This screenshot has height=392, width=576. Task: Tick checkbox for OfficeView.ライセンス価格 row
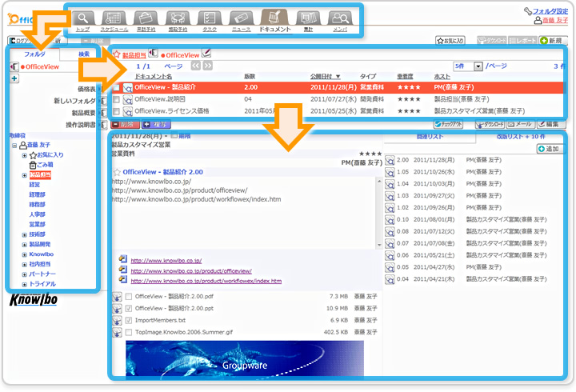pyautogui.click(x=116, y=111)
